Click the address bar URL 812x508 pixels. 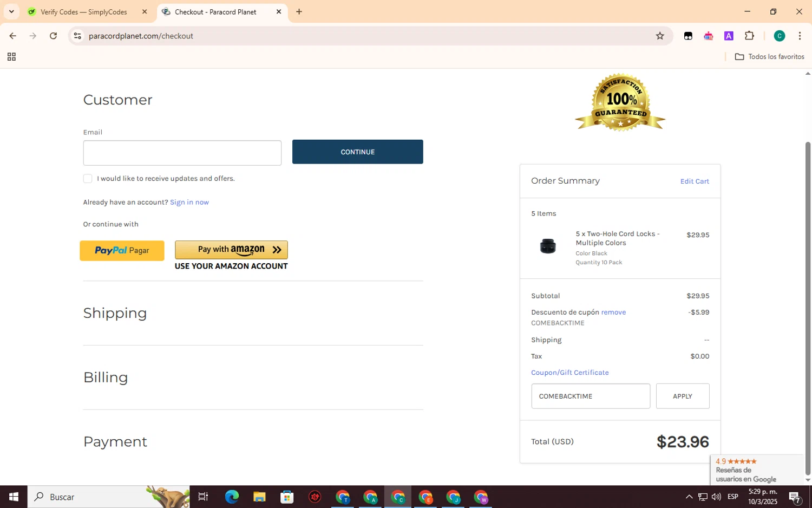(141, 36)
